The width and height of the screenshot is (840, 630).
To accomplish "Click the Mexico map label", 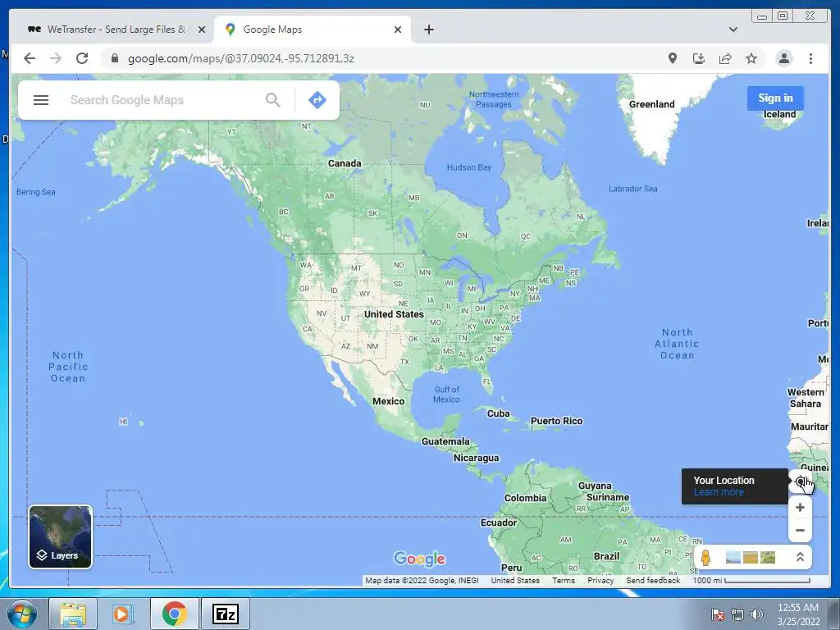I will point(388,401).
